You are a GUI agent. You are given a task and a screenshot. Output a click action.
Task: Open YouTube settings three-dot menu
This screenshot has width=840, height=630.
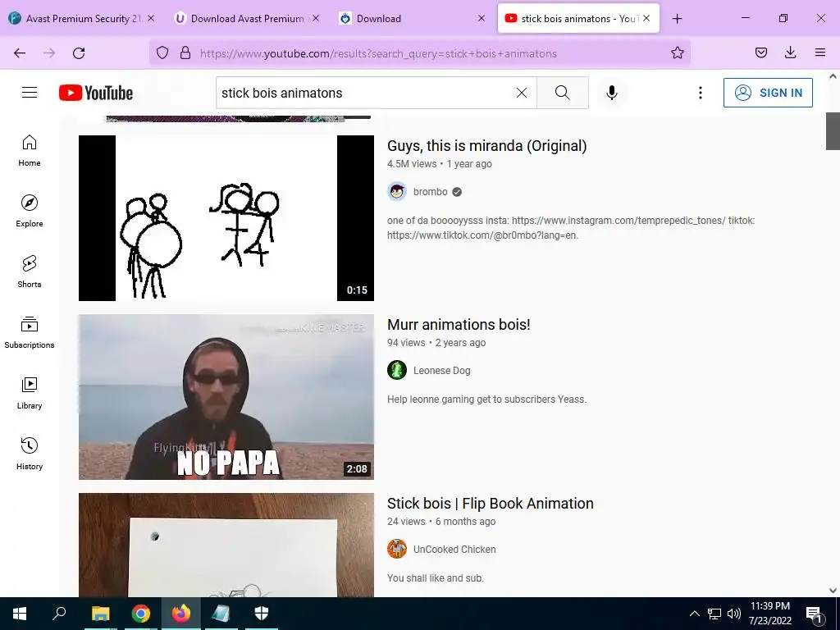(x=701, y=93)
